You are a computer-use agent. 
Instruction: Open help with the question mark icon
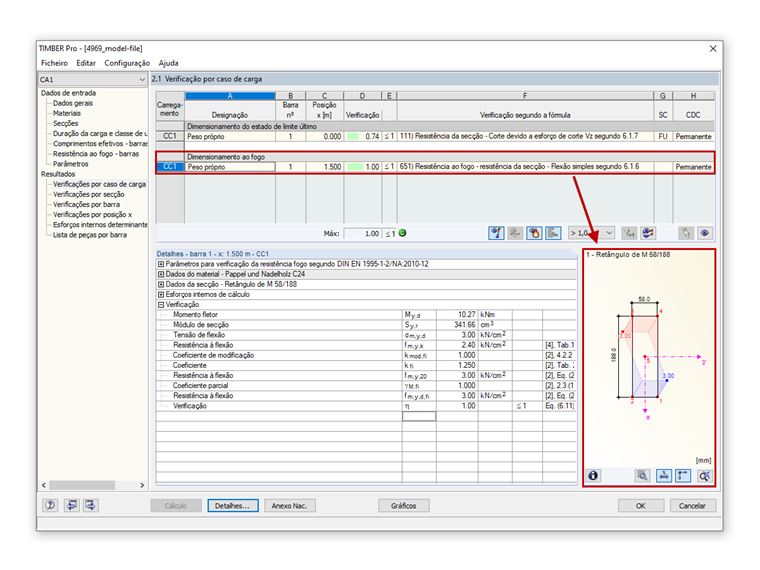click(50, 505)
